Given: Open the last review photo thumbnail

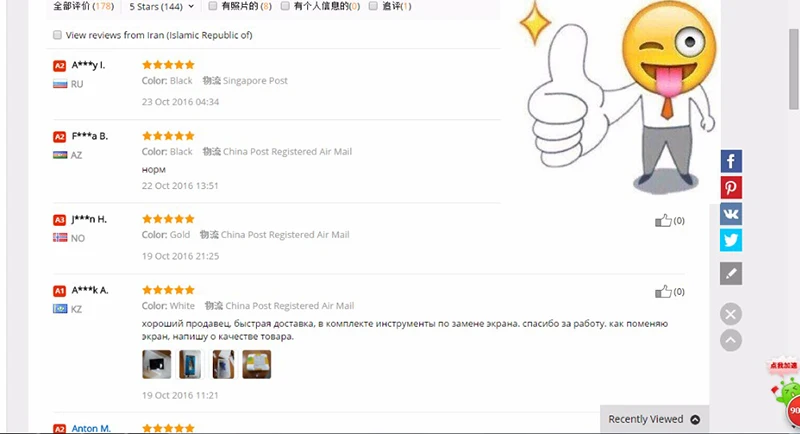Looking at the screenshot, I should tap(257, 364).
